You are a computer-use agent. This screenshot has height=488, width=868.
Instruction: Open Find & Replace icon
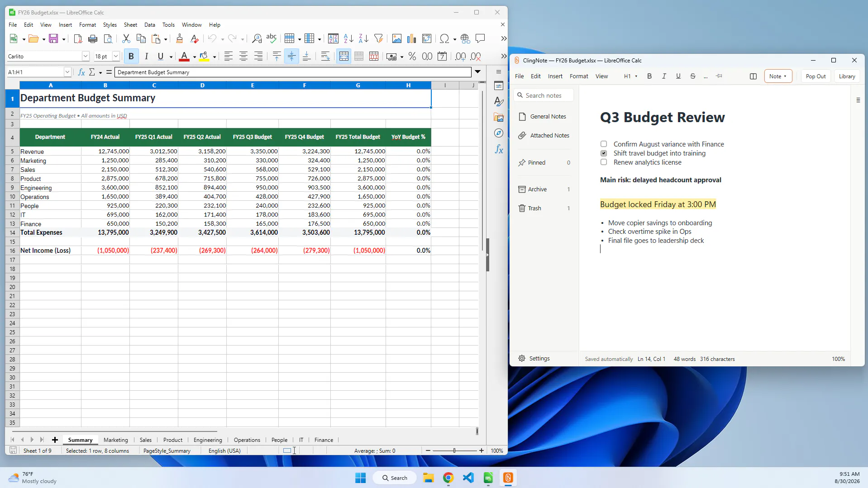[257, 38]
